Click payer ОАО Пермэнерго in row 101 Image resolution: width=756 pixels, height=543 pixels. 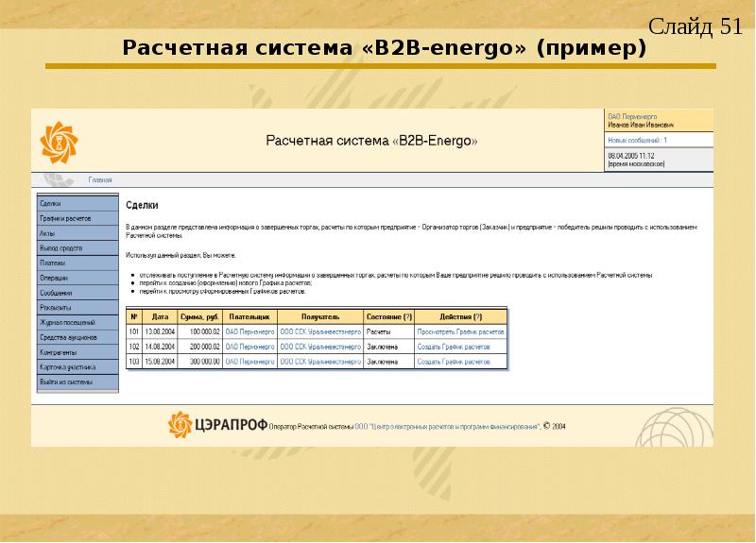tap(249, 332)
